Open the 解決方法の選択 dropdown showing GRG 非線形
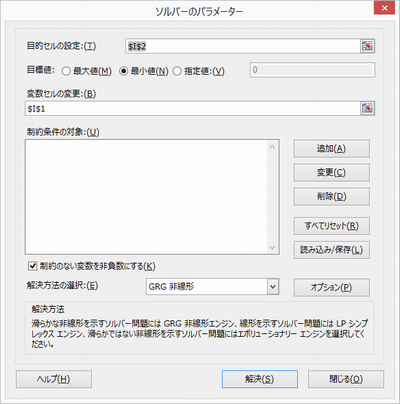This screenshot has width=400, height=404. click(212, 287)
